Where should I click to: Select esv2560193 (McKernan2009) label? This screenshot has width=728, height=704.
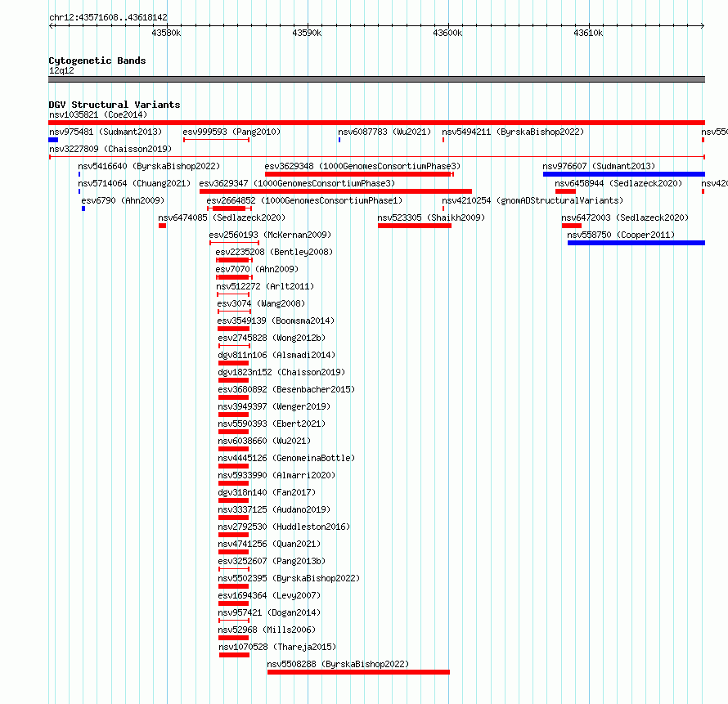(x=270, y=235)
